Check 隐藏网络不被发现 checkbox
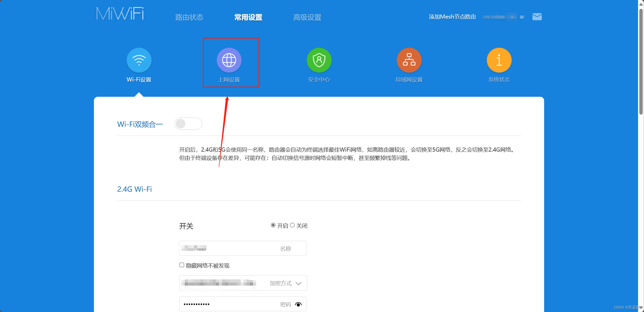The width and height of the screenshot is (644, 312). [182, 265]
